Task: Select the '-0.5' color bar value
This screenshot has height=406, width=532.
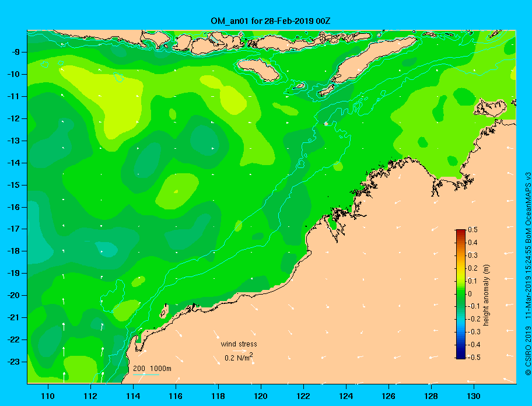Action: (x=474, y=358)
